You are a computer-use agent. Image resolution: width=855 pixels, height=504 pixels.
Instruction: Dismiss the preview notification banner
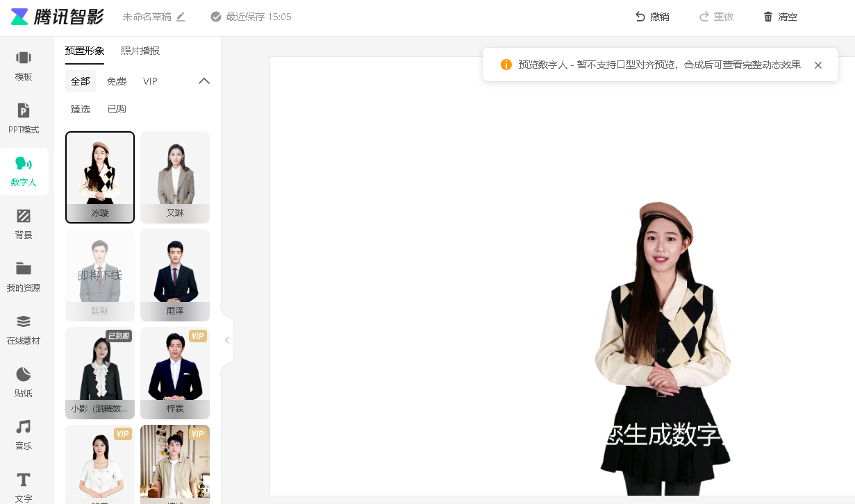[818, 65]
